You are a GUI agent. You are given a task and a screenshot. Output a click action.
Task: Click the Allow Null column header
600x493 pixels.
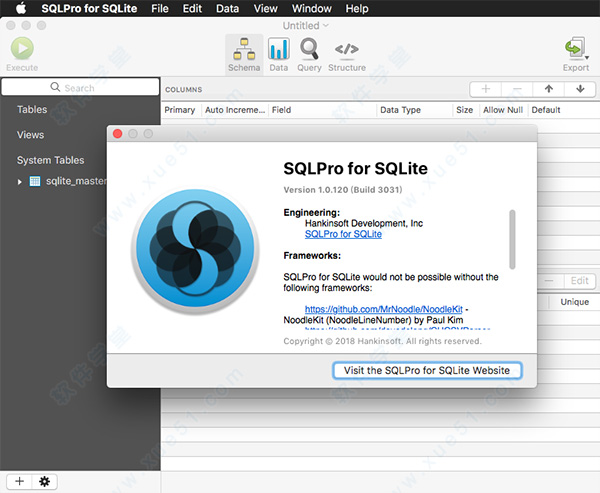pos(503,110)
